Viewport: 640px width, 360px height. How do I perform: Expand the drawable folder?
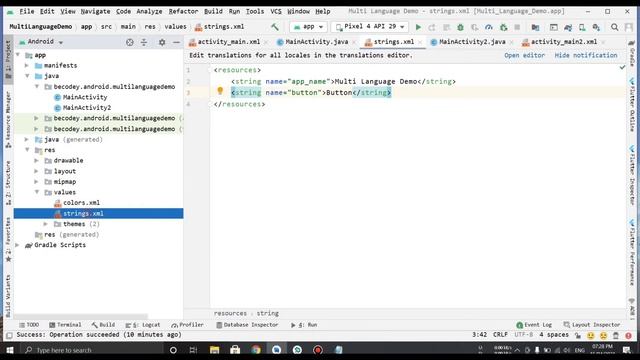click(36, 160)
